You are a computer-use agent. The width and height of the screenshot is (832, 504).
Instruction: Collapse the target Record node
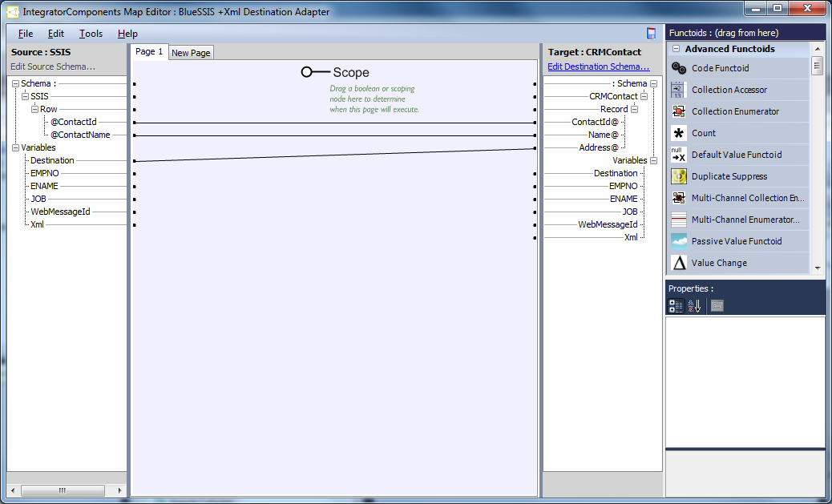tap(635, 109)
